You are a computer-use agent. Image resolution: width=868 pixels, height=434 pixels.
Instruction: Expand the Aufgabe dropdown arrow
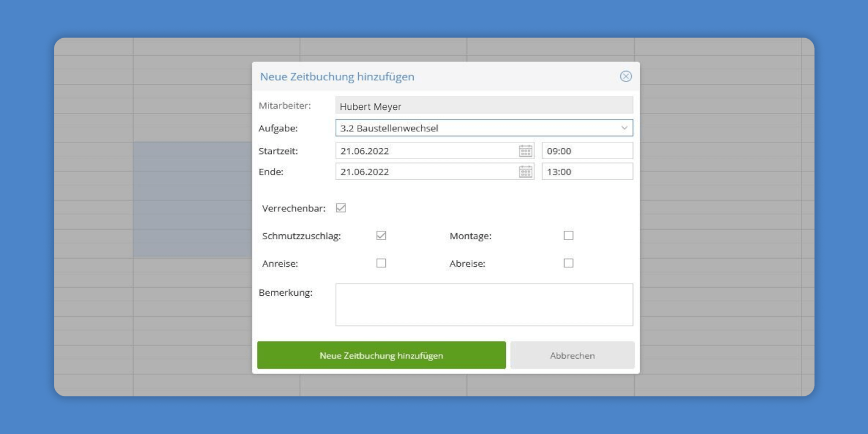pos(624,128)
